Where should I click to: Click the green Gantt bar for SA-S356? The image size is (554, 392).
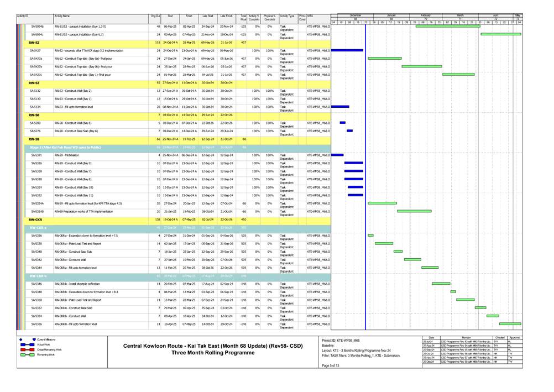[510, 323]
